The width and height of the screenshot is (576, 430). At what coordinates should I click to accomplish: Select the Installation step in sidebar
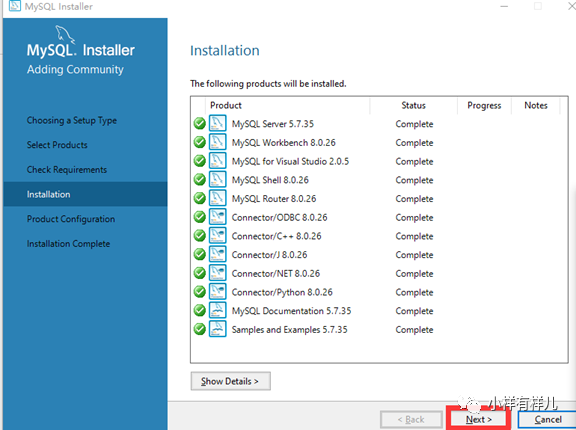pyautogui.click(x=85, y=194)
